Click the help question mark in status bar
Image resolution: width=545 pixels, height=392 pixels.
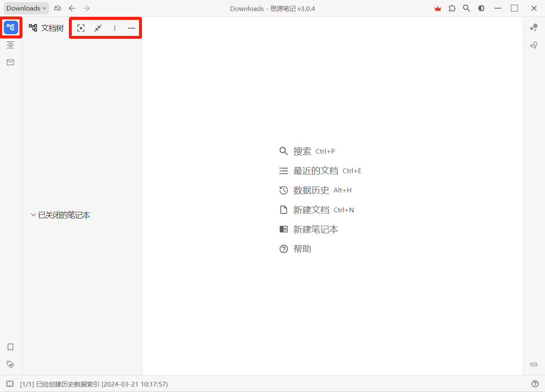click(x=535, y=384)
